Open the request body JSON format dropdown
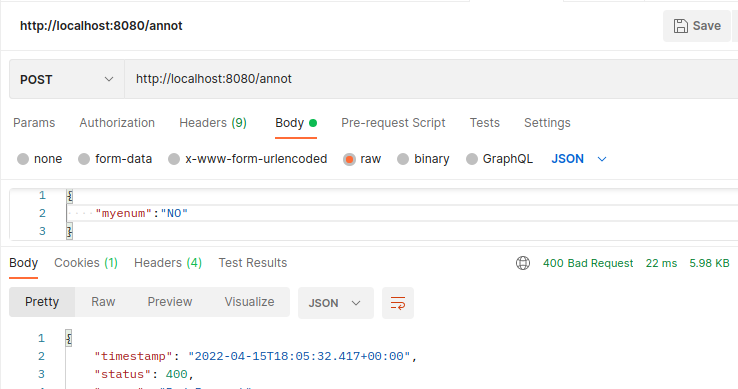 pyautogui.click(x=578, y=159)
